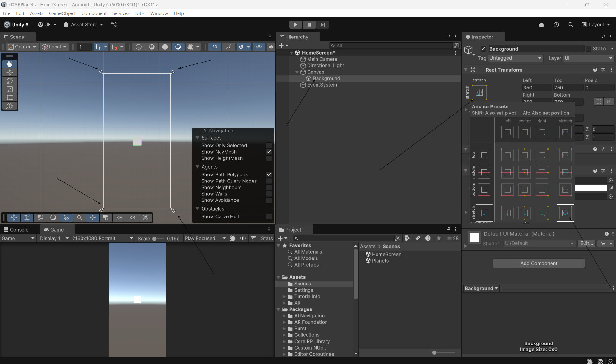Screen dimensions: 616x364
Task: Disable the Show NavMesh checkbox
Action: click(269, 152)
